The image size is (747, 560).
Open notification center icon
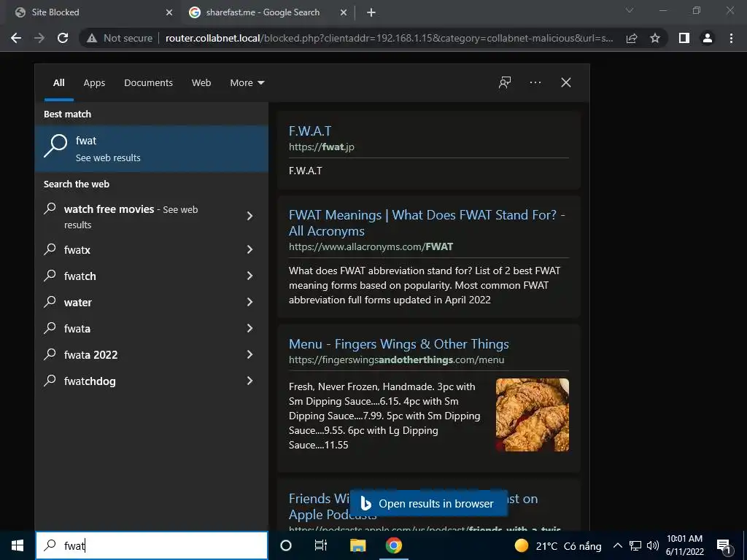coord(724,546)
